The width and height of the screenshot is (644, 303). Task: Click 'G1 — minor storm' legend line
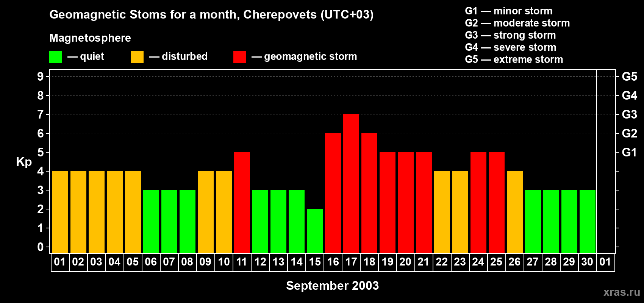click(509, 11)
